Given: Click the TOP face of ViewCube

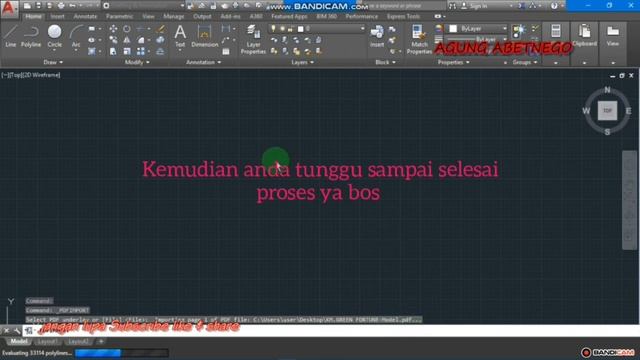Looking at the screenshot, I should [607, 111].
